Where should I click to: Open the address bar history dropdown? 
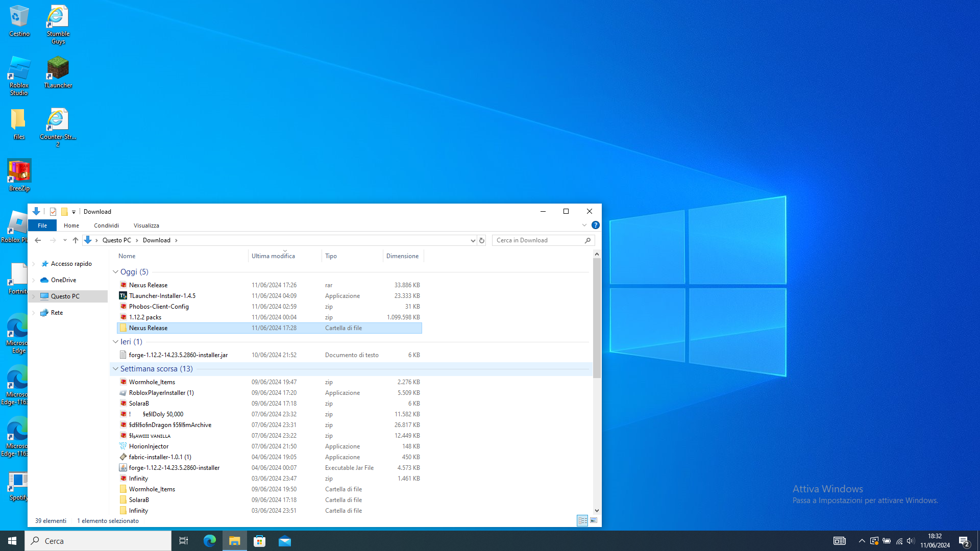473,240
